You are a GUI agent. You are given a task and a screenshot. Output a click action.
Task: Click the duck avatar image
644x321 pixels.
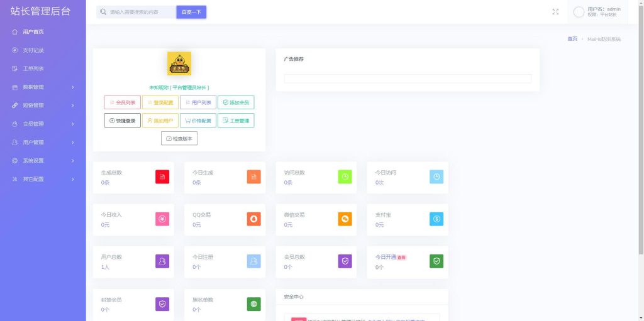(179, 63)
